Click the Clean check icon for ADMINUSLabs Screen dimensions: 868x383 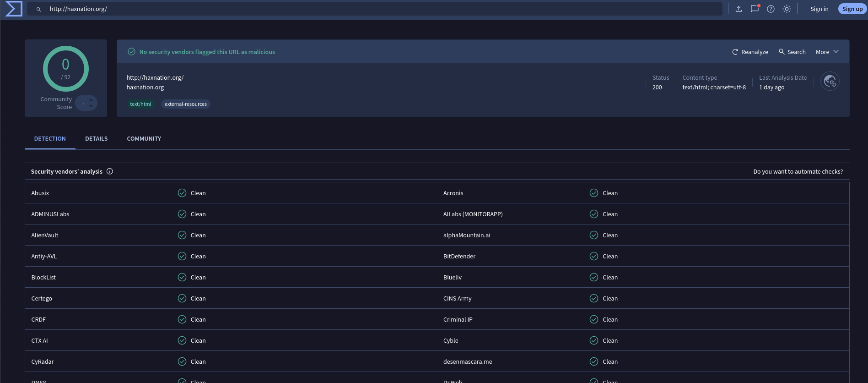click(x=182, y=214)
